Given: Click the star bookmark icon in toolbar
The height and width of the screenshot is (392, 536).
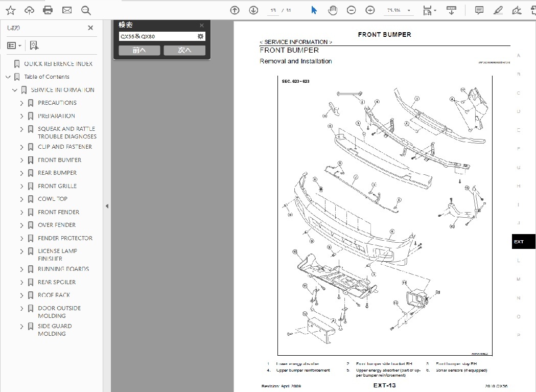Looking at the screenshot, I should point(11,11).
